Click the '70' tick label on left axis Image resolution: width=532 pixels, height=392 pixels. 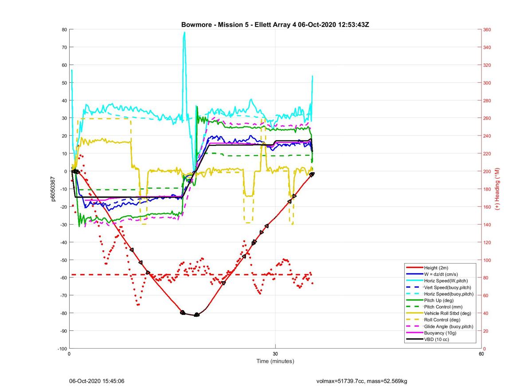coord(64,47)
